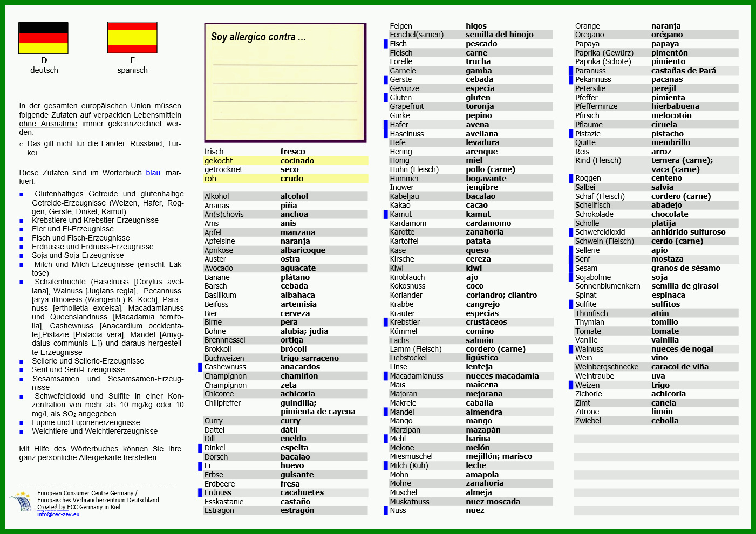
Task: Click the blue marker beside Gluten
Action: coord(386,98)
